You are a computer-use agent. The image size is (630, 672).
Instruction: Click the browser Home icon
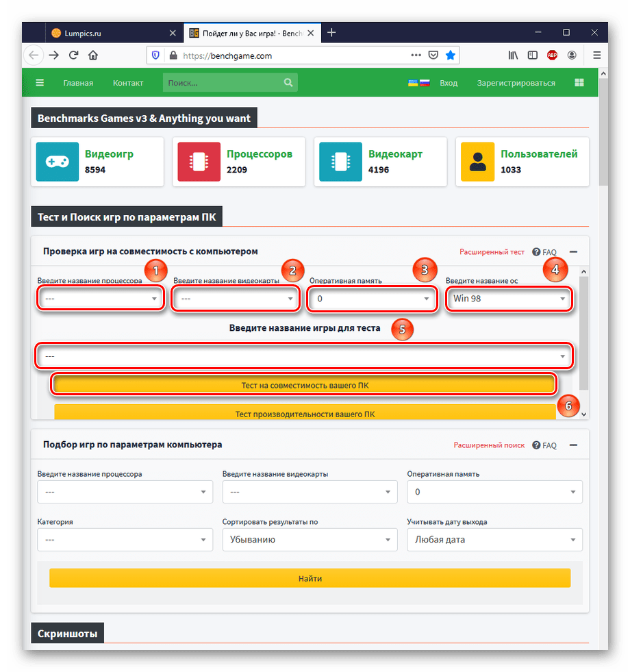[93, 55]
